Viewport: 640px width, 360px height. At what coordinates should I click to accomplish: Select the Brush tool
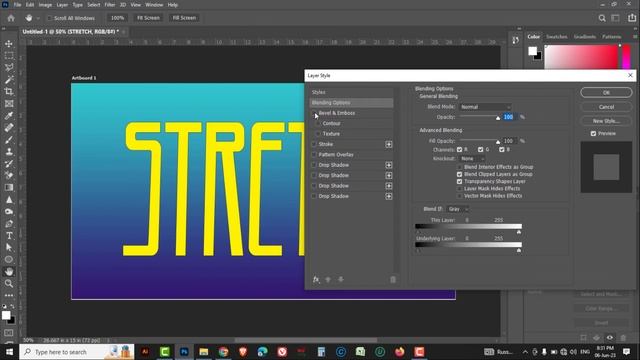pyautogui.click(x=9, y=140)
